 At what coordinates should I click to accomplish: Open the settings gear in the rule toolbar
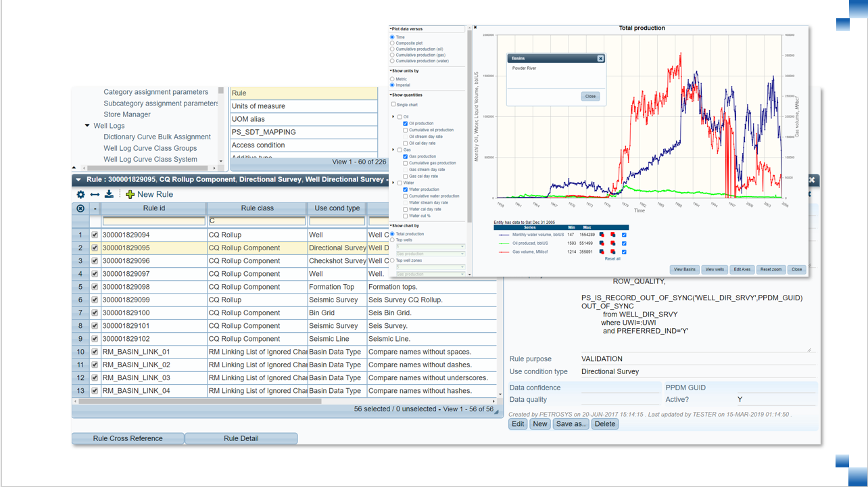pyautogui.click(x=80, y=193)
